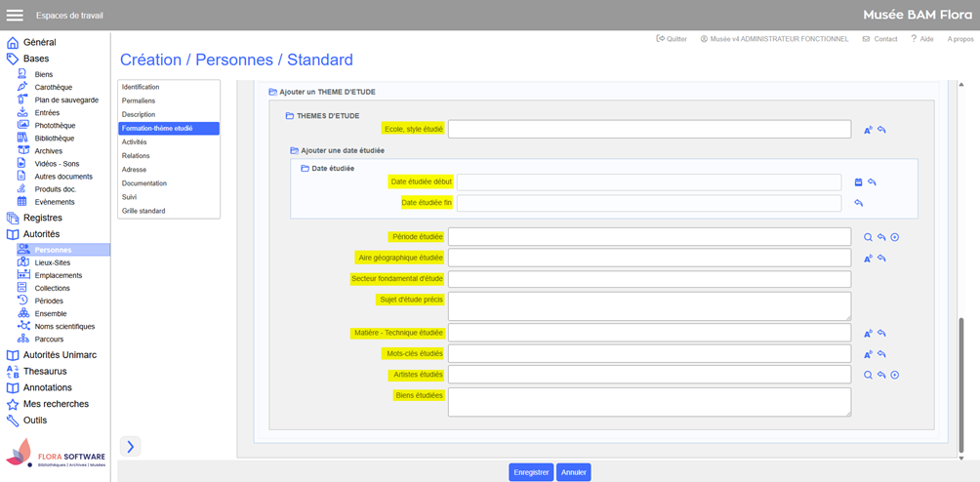Click into the Secteur fondamental d'étude field
This screenshot has width=980, height=482.
[x=649, y=280]
